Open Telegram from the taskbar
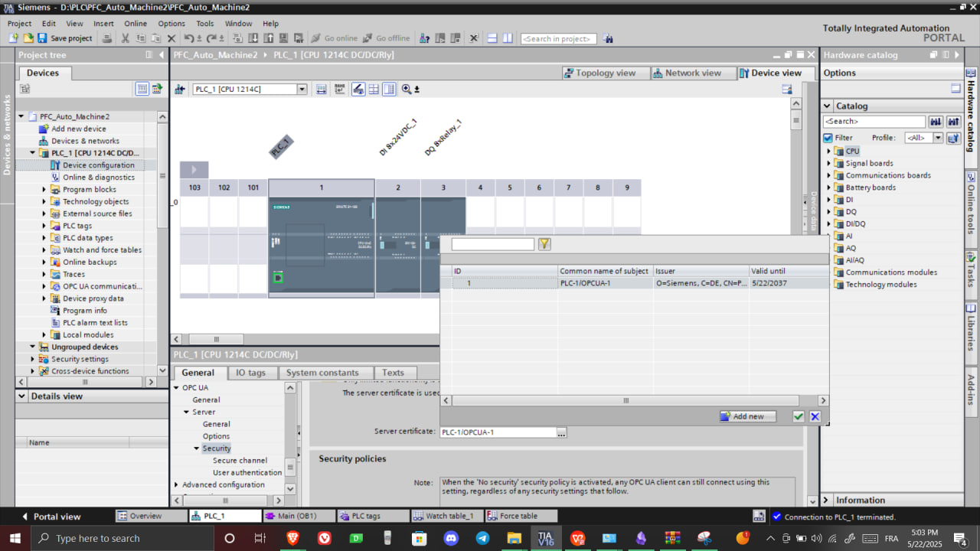 point(482,538)
